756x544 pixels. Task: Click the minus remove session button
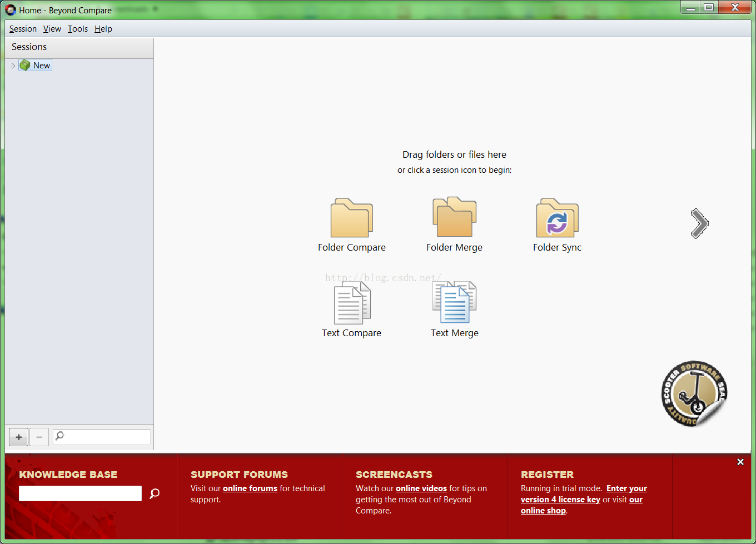pos(39,437)
